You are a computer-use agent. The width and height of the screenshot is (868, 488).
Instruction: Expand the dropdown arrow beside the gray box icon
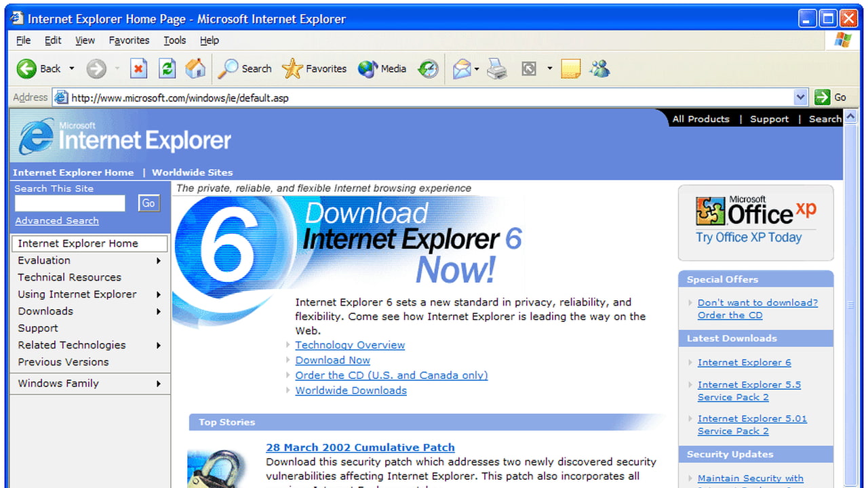click(549, 68)
